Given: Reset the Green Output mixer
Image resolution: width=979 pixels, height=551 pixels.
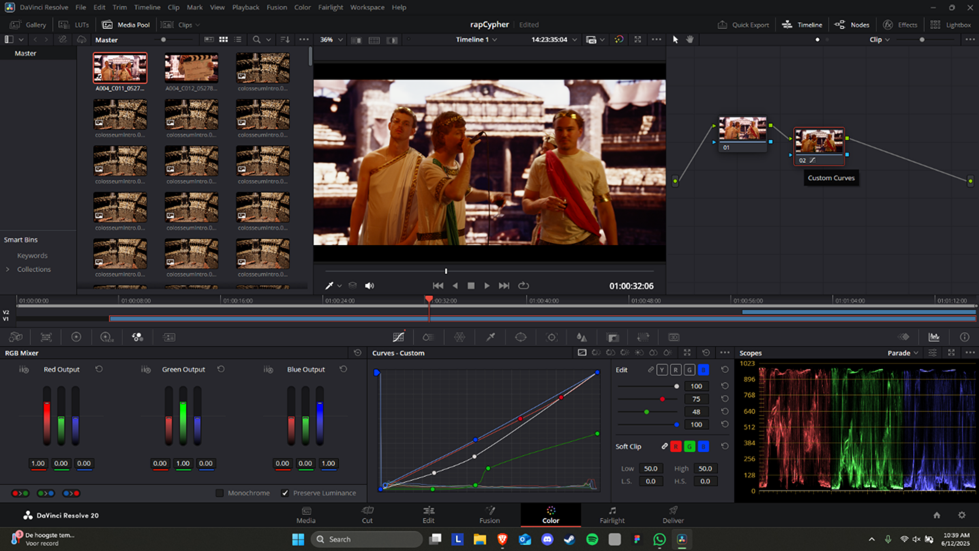Looking at the screenshot, I should coord(221,369).
